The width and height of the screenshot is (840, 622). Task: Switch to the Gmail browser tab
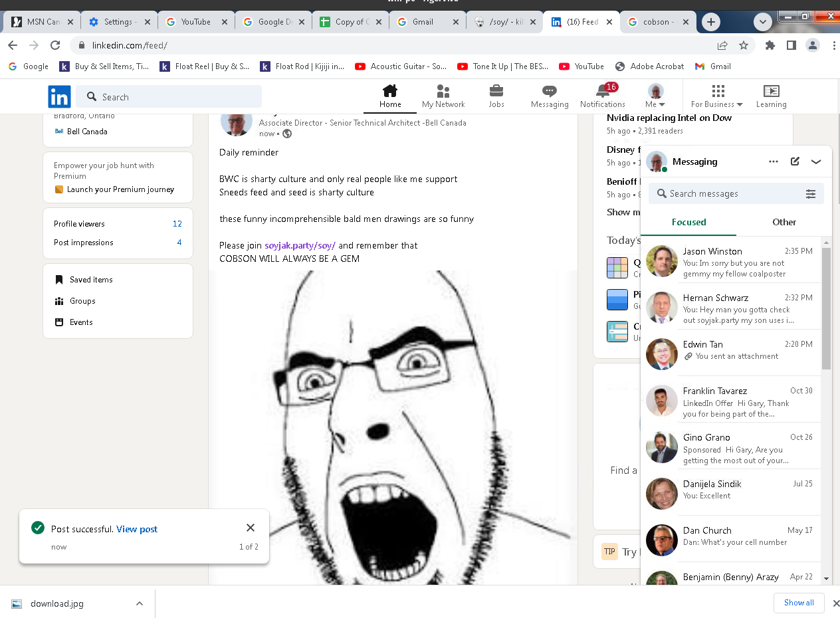click(428, 22)
